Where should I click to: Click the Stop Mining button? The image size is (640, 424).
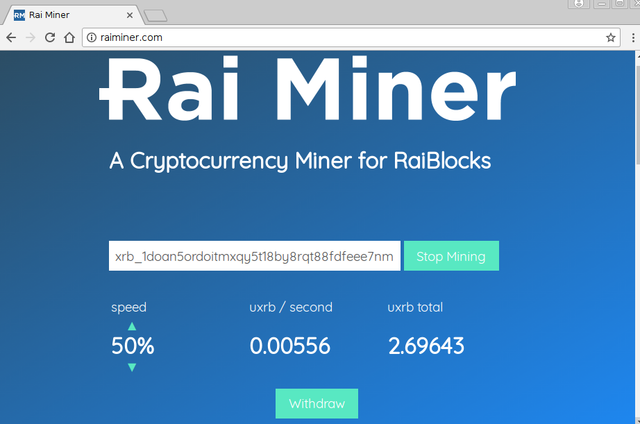[451, 256]
